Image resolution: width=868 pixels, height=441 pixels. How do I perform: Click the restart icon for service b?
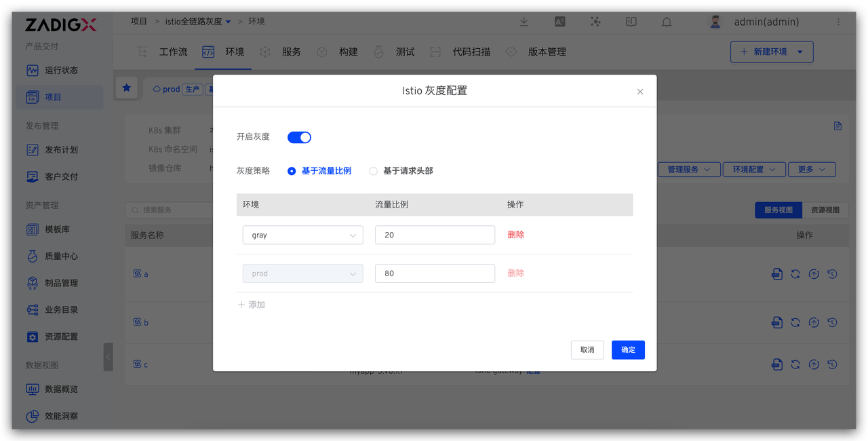795,322
